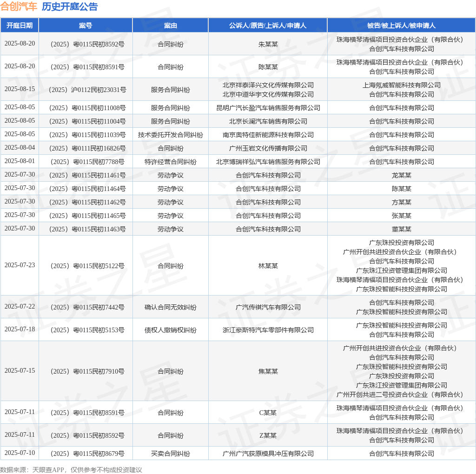476x474 pixels.
Task: Click 特许经营合同纠纷 cause cell
Action: tap(171, 162)
